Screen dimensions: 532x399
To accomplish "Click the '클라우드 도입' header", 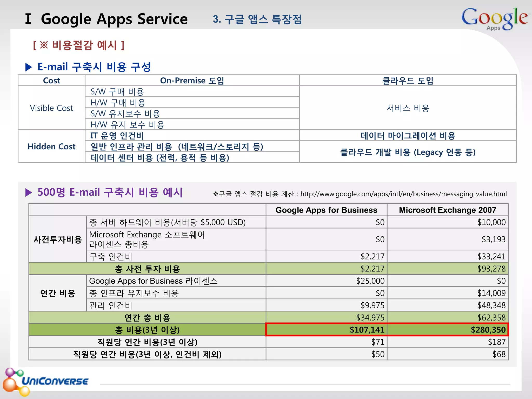I will (408, 81).
